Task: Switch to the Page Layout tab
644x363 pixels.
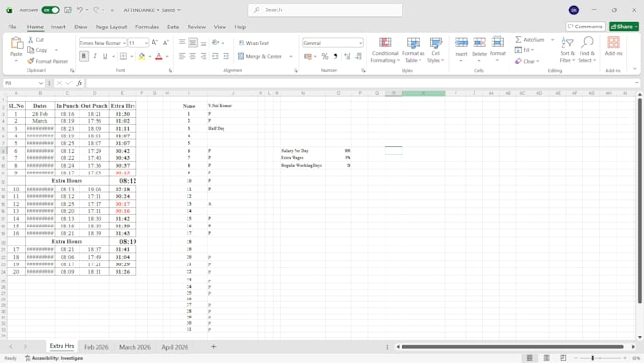Action: (111, 27)
